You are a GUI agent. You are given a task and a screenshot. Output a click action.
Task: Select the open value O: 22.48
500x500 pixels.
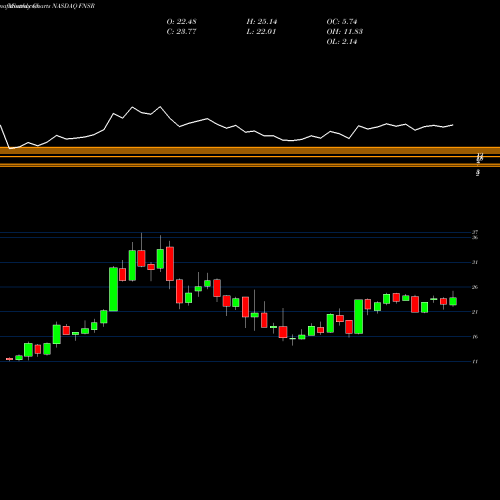tap(181, 22)
